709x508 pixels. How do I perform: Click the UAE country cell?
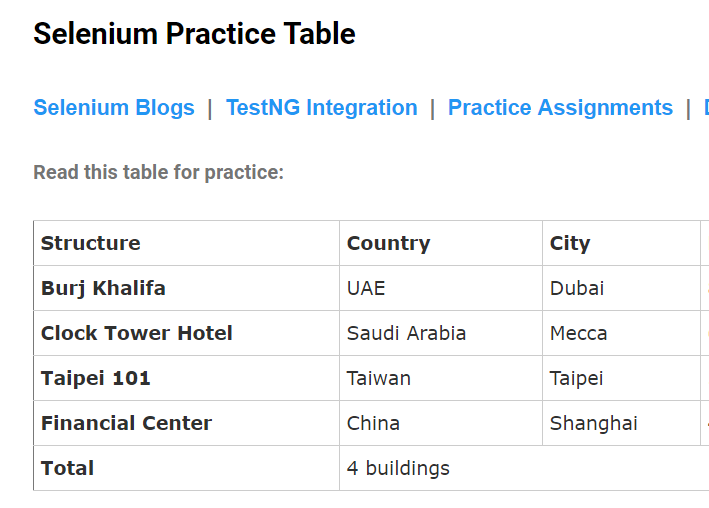coord(441,288)
